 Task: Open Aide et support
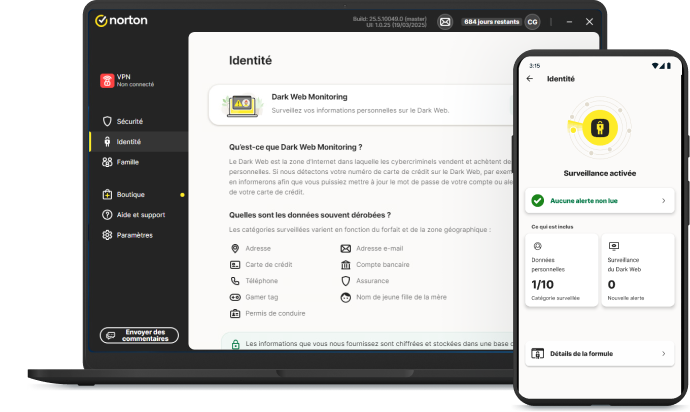coord(140,215)
